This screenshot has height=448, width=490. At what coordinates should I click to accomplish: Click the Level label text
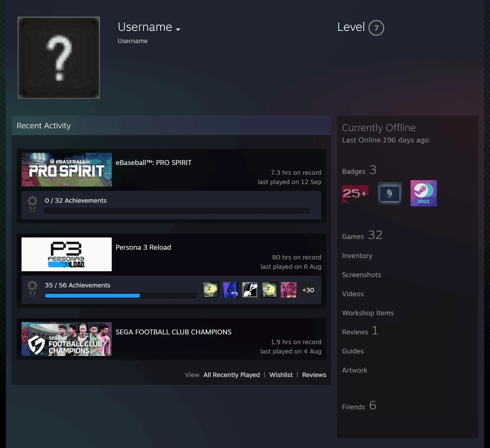[351, 27]
